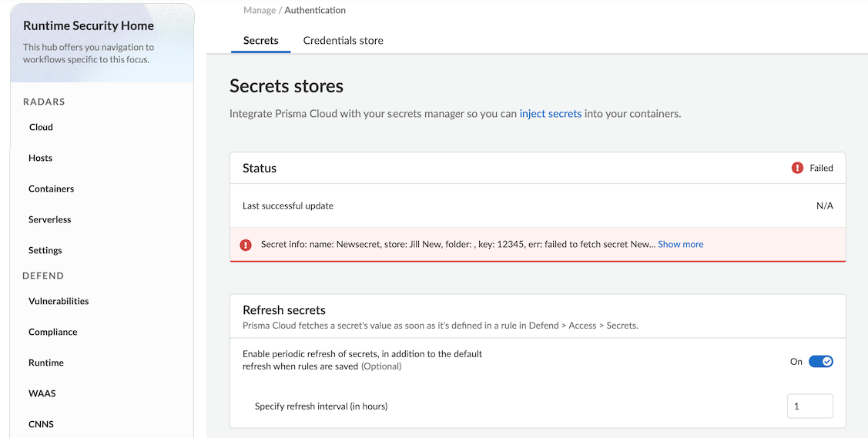Screen dimensions: 868x438
Task: Switch to the Credentials store tab
Action: click(343, 40)
